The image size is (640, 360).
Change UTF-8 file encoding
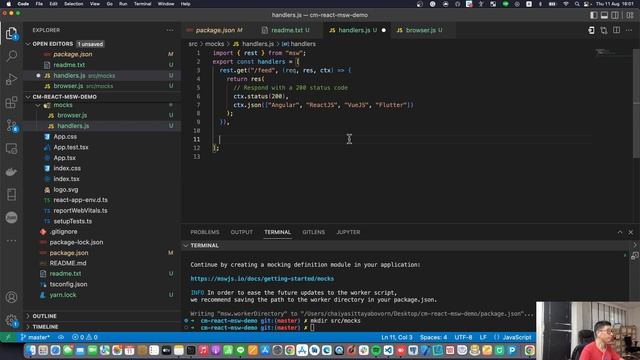click(463, 337)
